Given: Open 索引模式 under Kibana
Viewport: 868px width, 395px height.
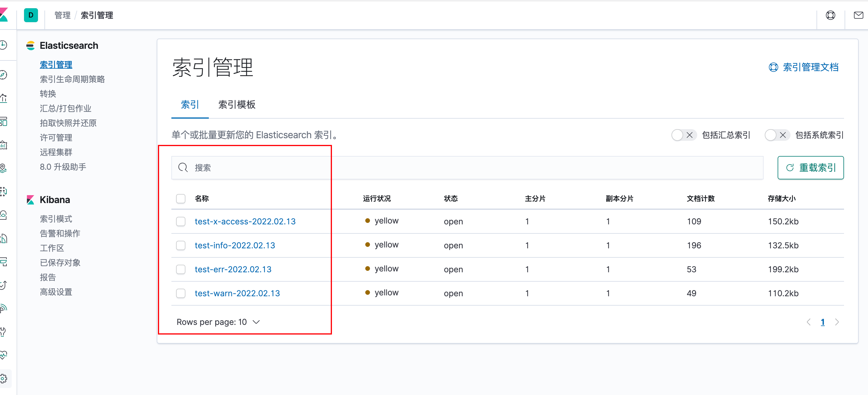Looking at the screenshot, I should tap(56, 219).
